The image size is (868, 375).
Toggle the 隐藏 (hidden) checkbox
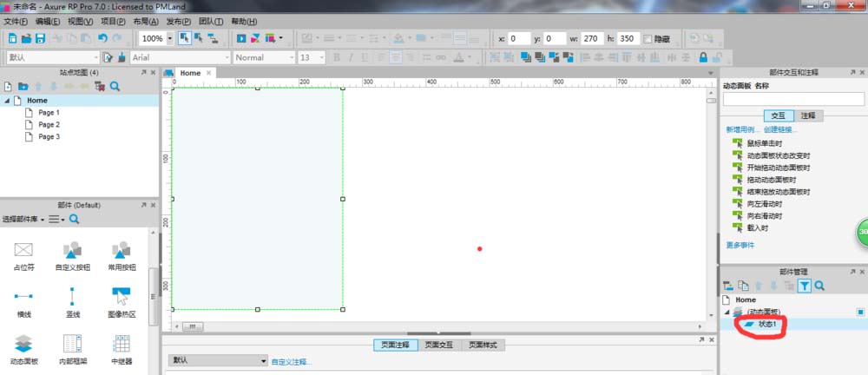click(648, 39)
